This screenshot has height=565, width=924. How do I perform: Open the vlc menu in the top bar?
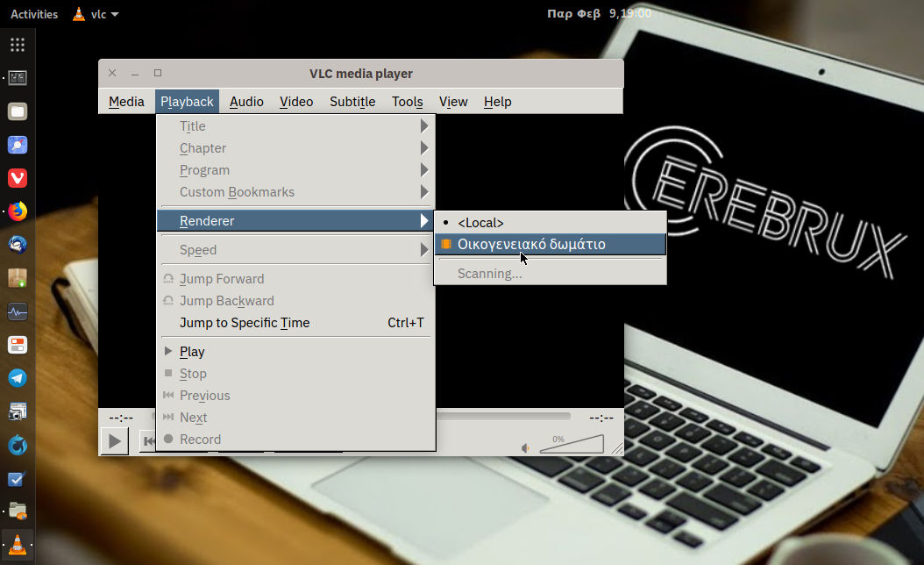(95, 14)
